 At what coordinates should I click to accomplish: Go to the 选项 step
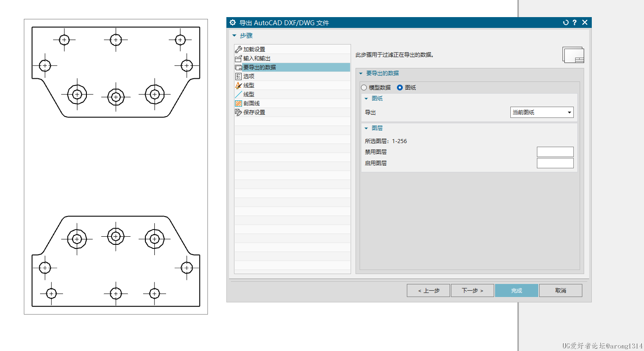(x=292, y=76)
